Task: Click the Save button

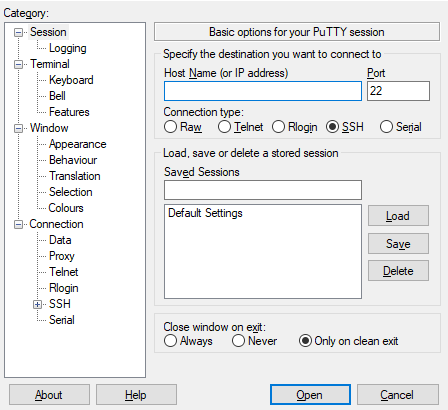Action: (398, 244)
